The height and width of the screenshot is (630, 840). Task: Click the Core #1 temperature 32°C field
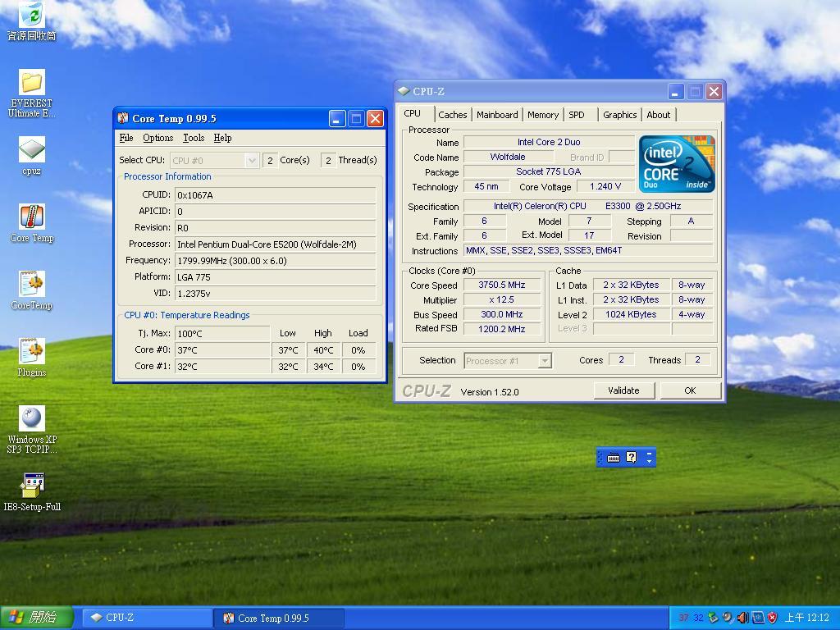pos(222,367)
